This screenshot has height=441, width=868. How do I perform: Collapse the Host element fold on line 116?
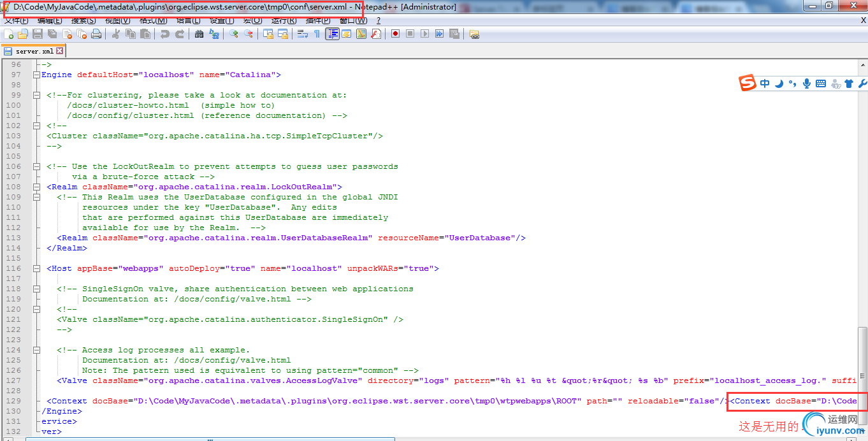tap(36, 268)
